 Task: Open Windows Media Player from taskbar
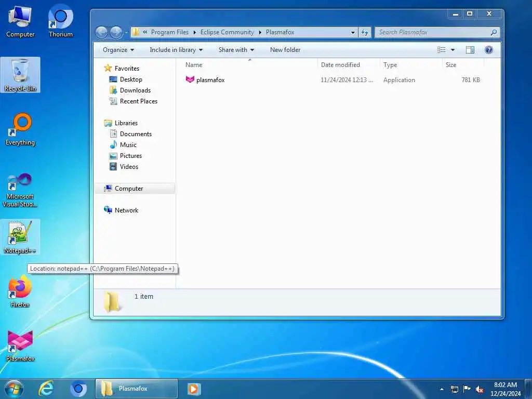(194, 389)
